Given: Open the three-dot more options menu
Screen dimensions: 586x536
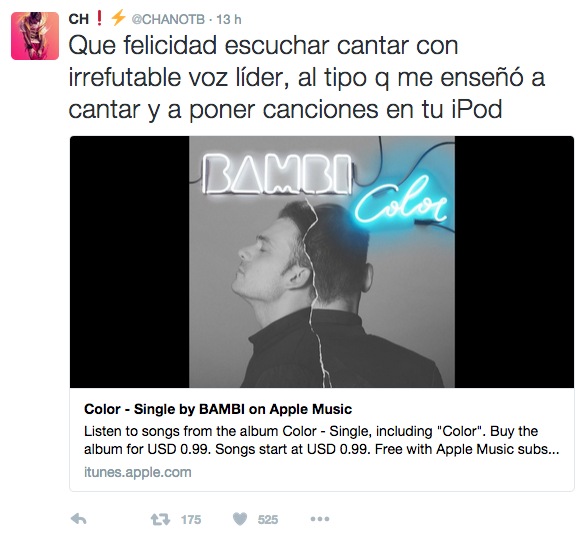Looking at the screenshot, I should tap(320, 519).
